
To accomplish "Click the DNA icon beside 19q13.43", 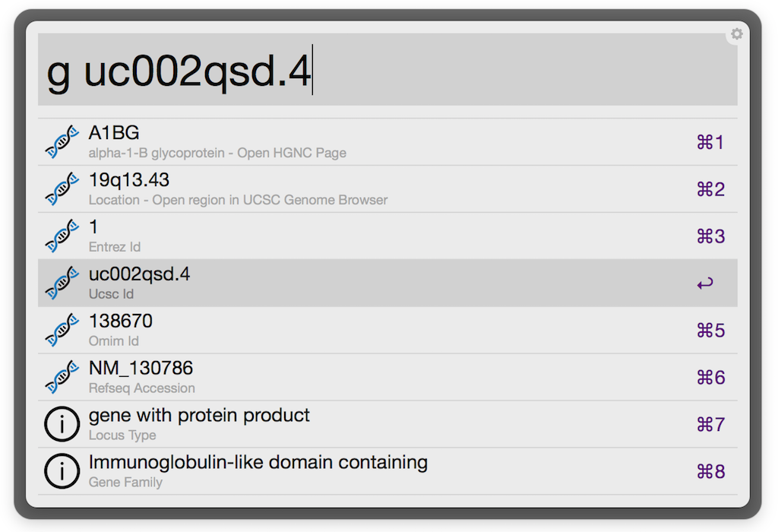I will [62, 189].
